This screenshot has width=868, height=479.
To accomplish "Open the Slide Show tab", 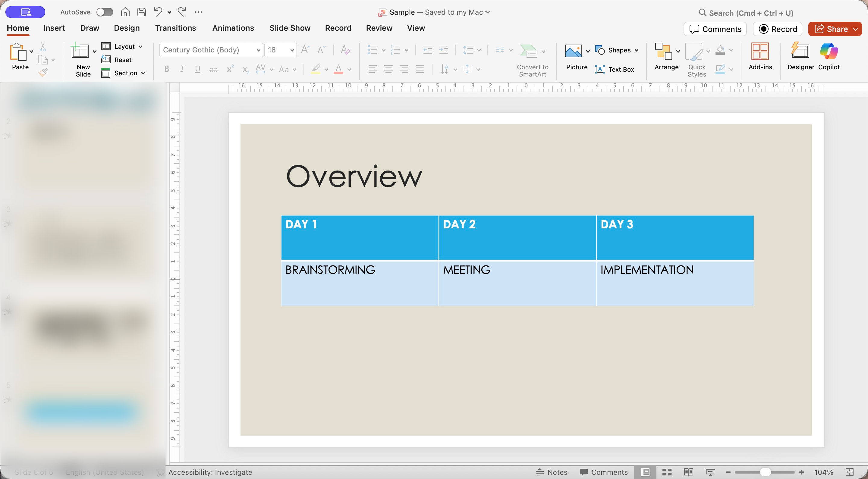I will pos(290,28).
